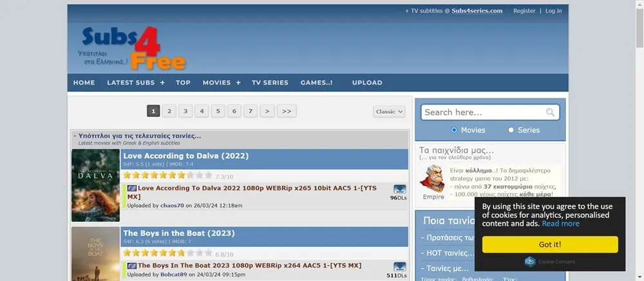The width and height of the screenshot is (644, 281).
Task: Open MOVIES menu item
Action: pos(216,83)
